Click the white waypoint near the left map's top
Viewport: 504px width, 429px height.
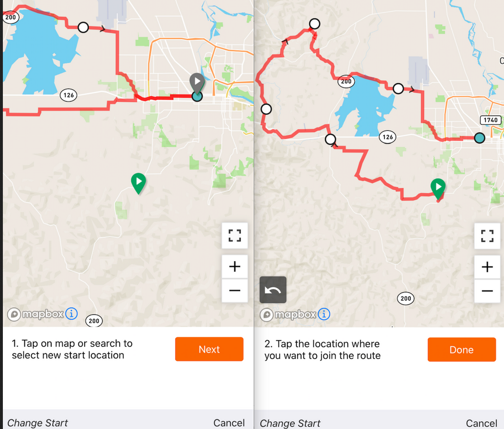pos(83,27)
